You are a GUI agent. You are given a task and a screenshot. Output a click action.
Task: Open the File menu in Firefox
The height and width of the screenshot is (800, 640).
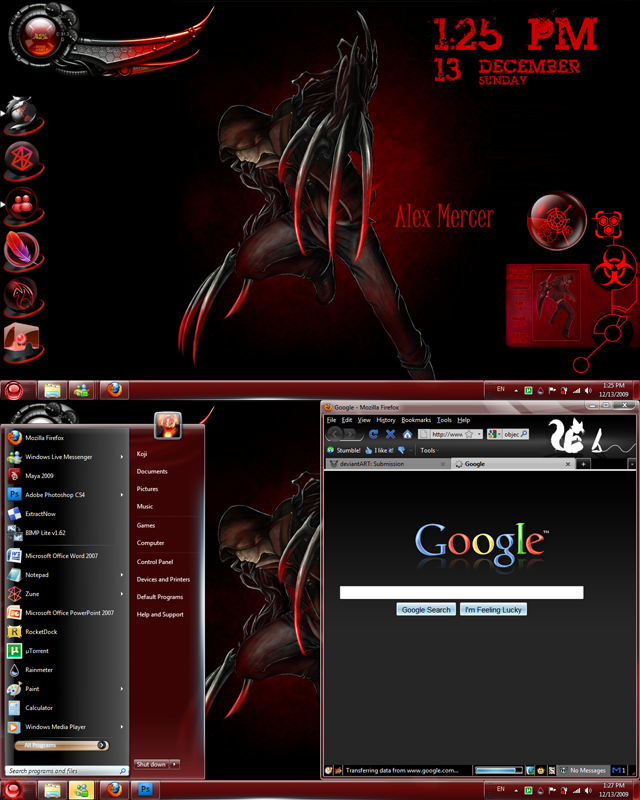pyautogui.click(x=331, y=420)
